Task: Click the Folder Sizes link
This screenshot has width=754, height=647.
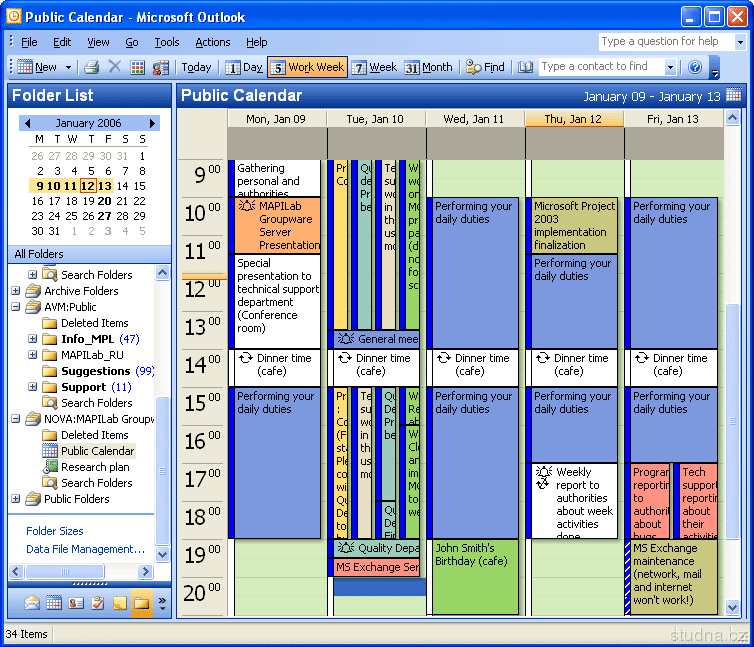Action: click(x=55, y=531)
